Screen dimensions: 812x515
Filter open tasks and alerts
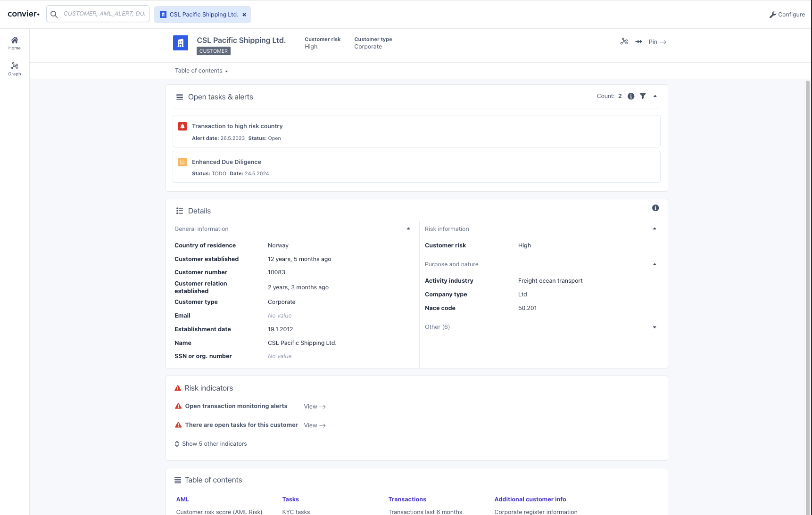643,96
